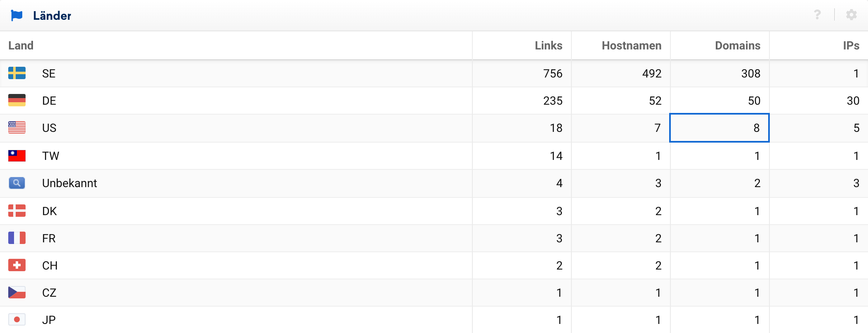Click the Japan flag icon
The width and height of the screenshot is (868, 333).
point(17,320)
